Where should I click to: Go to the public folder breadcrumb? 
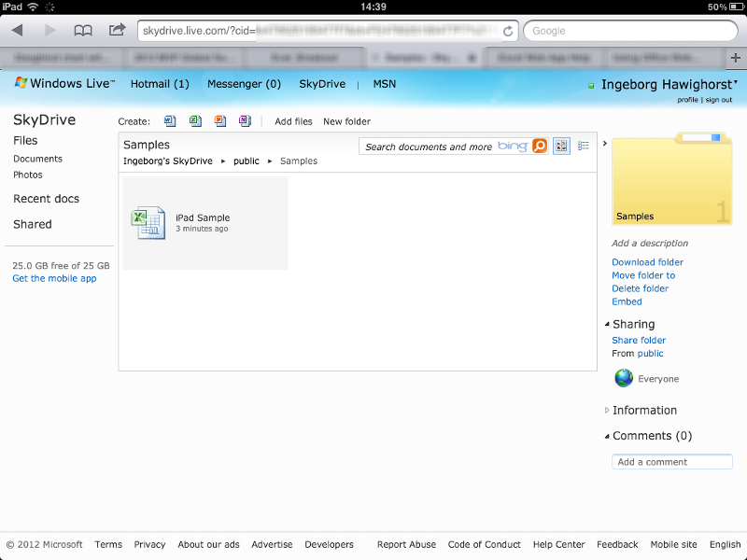click(247, 161)
